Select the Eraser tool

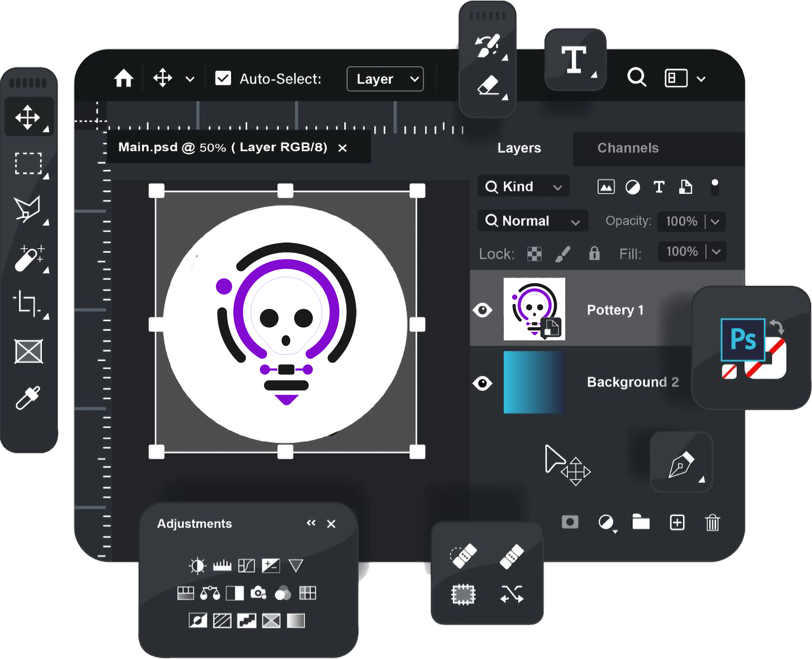pos(488,86)
